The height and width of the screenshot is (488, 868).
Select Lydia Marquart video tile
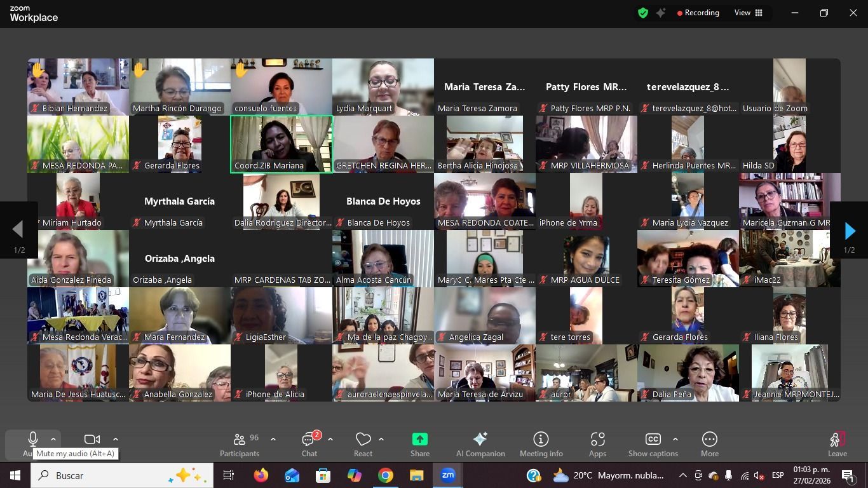[x=383, y=87]
